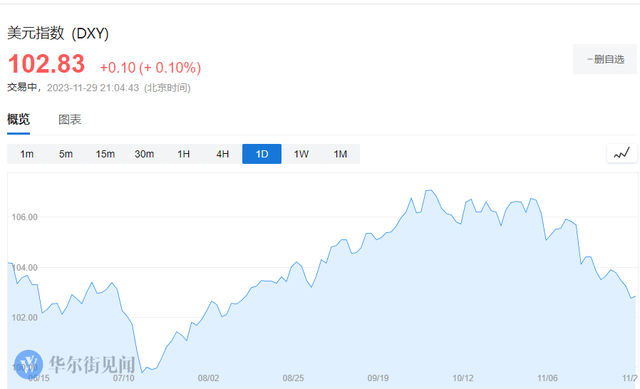The height and width of the screenshot is (389, 640).
Task: Click the 102.83 price value
Action: tap(46, 64)
